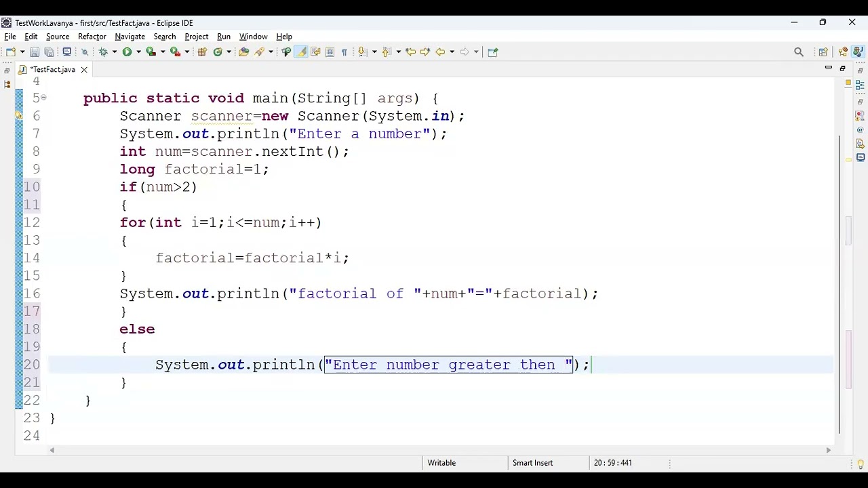Click warning marker beside line 6

pyautogui.click(x=19, y=116)
